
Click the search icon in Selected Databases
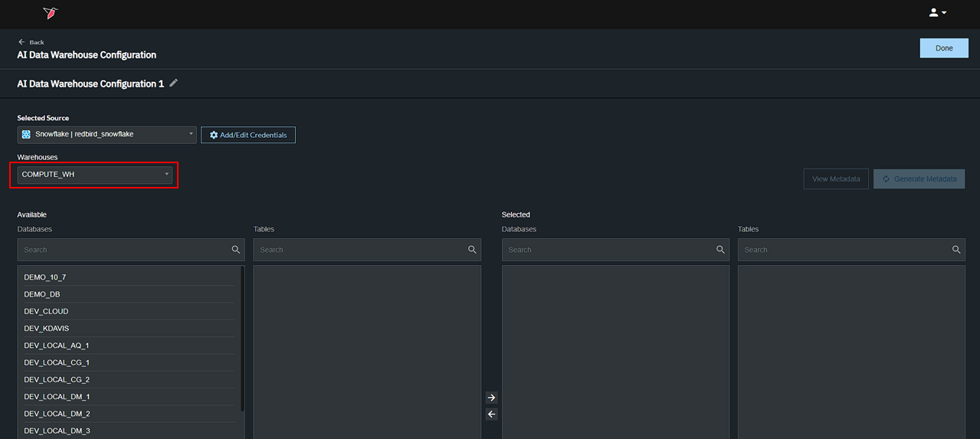point(720,250)
